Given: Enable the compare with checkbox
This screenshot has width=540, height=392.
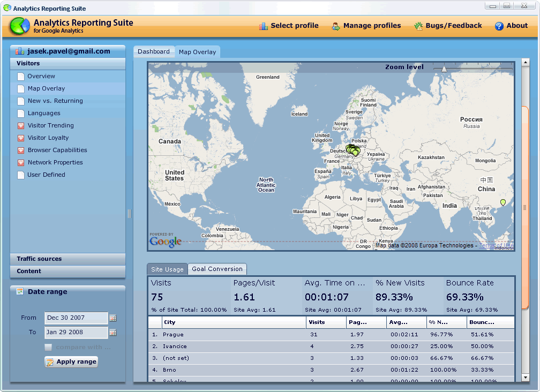Looking at the screenshot, I should [48, 347].
